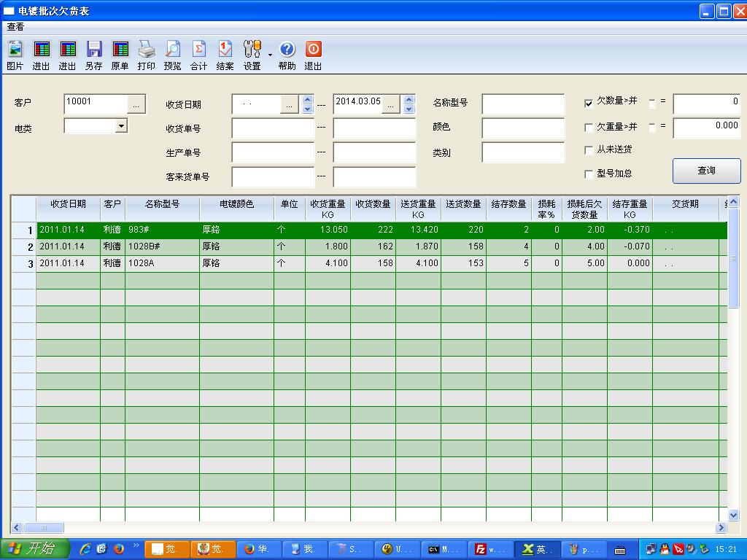747x560 pixels.
Task: Sort by the 收货日期 column header
Action: 68,209
